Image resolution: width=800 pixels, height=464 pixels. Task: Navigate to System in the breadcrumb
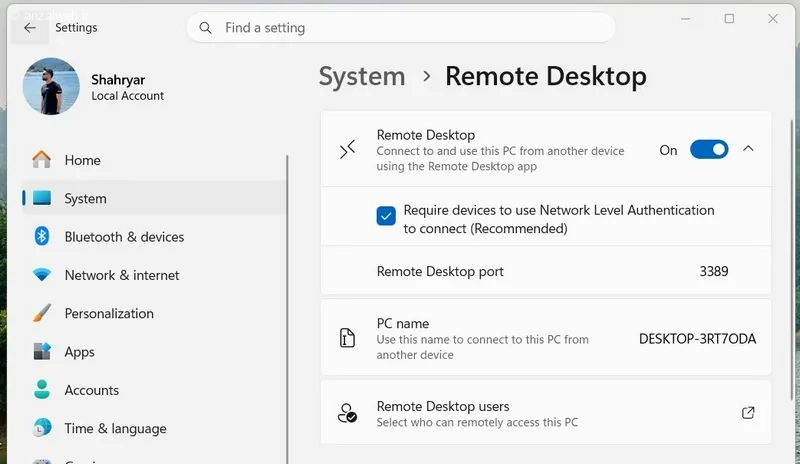point(362,77)
